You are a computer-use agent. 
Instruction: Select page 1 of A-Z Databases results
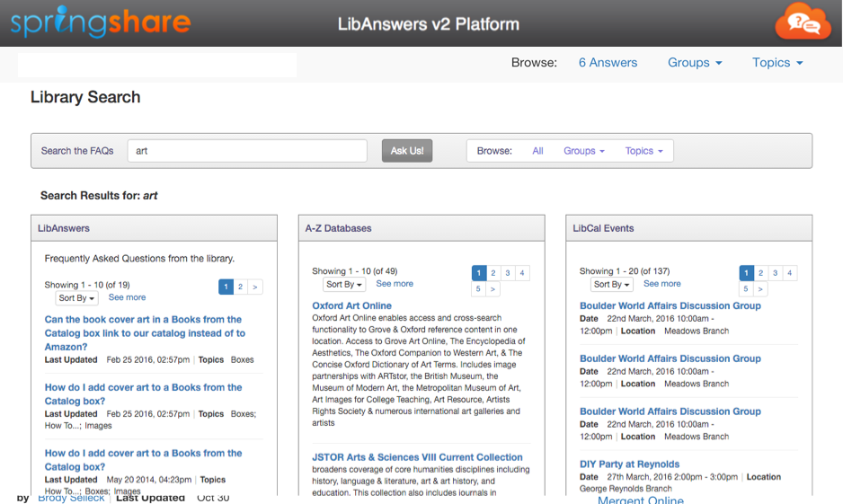click(x=478, y=273)
